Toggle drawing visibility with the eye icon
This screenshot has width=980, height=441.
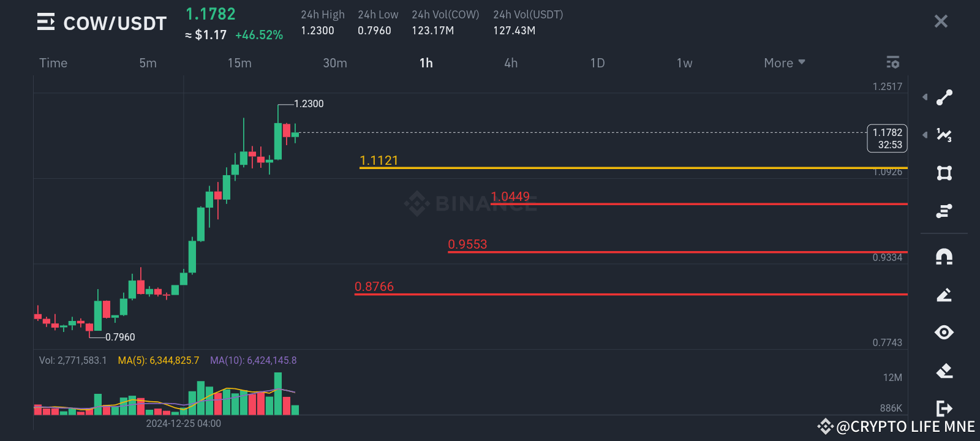(x=944, y=333)
